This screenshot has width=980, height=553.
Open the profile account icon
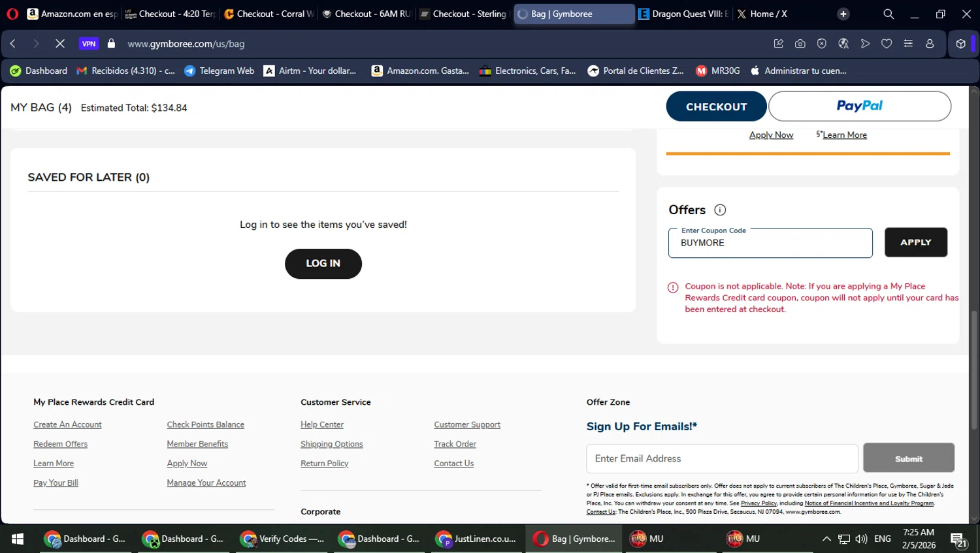(930, 44)
